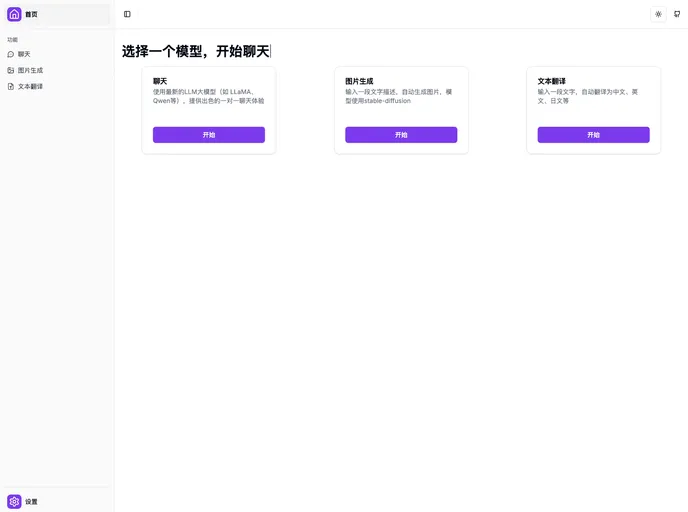Open 设置 settings at sidebar bottom
688x512 pixels.
tap(57, 501)
